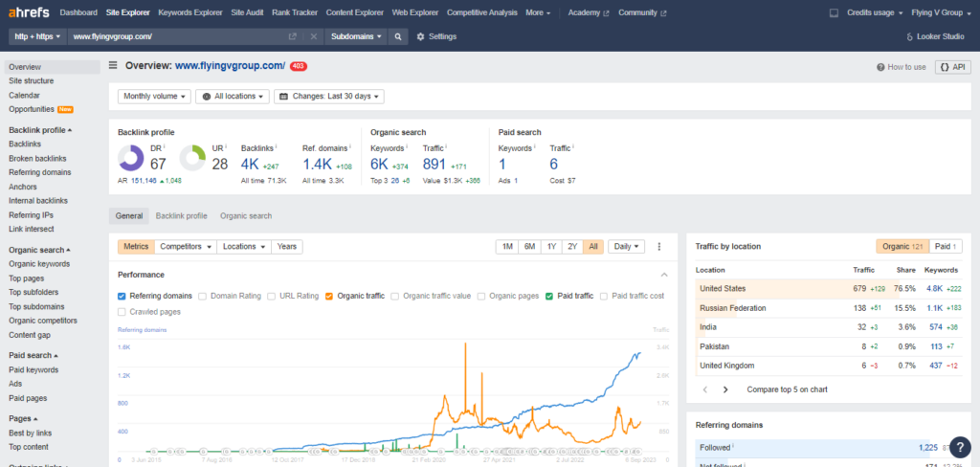This screenshot has height=467, width=980.
Task: Open the Monthly volume dropdown
Action: 154,97
